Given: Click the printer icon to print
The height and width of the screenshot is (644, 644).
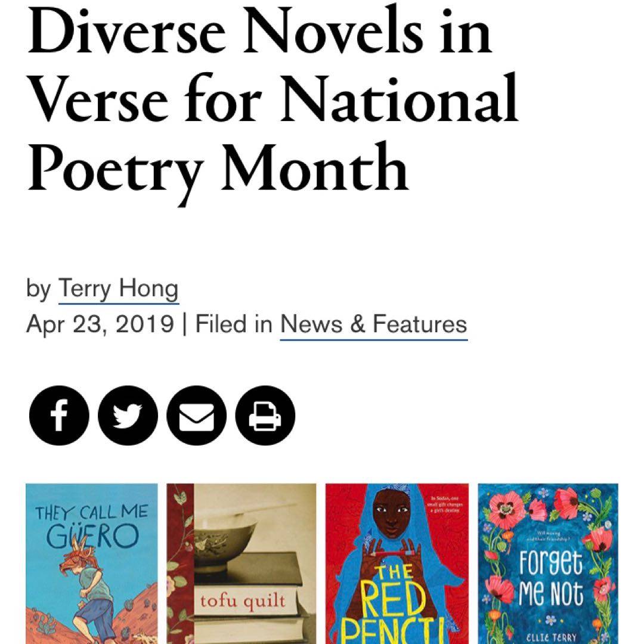Looking at the screenshot, I should click(265, 416).
